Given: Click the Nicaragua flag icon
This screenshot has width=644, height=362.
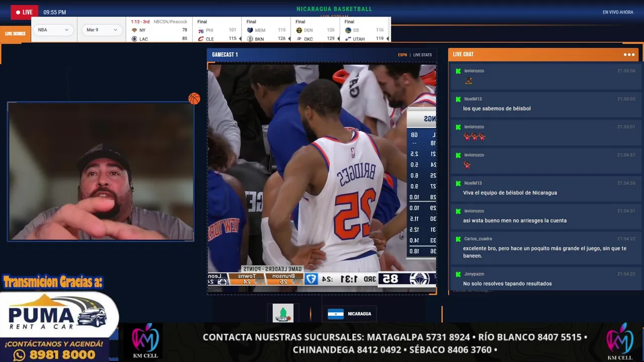Looking at the screenshot, I should coord(336,314).
